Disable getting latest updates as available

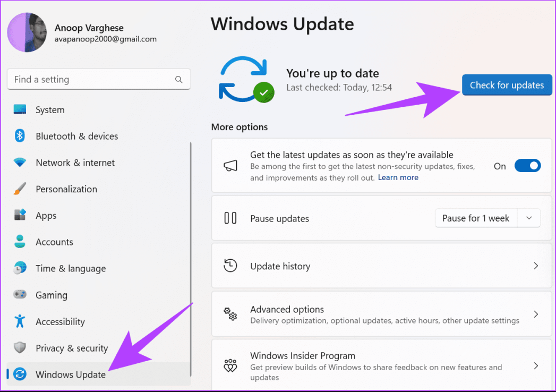[527, 165]
